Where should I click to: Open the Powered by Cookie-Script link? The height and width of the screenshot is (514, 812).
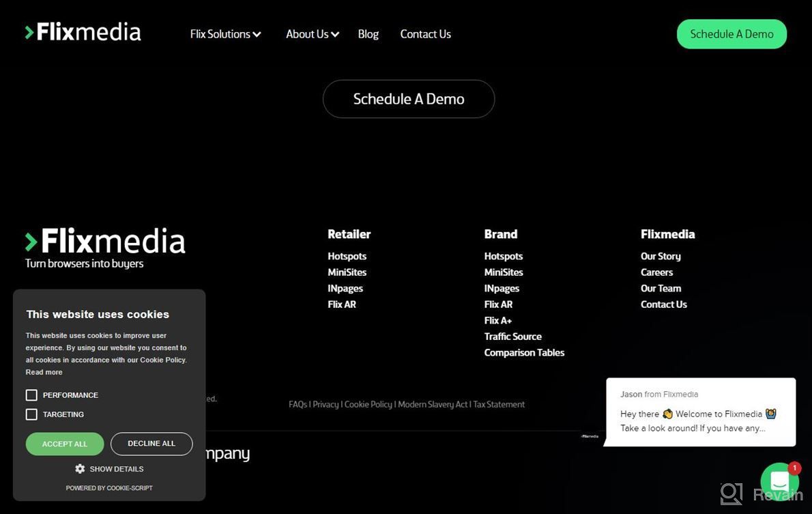point(109,488)
